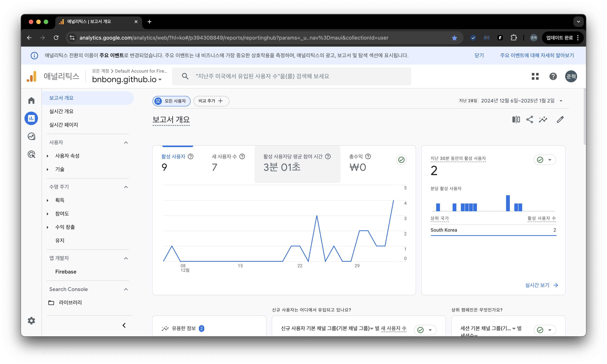The image size is (607, 364).
Task: Expand the 획득 tree item
Action: coord(48,200)
